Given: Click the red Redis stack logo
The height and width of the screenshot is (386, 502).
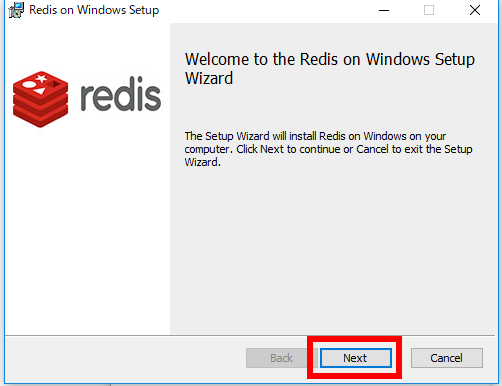Looking at the screenshot, I should pos(40,99).
